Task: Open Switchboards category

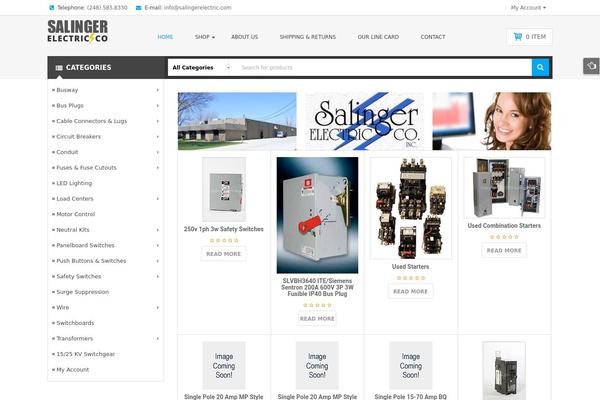Action: pos(75,323)
